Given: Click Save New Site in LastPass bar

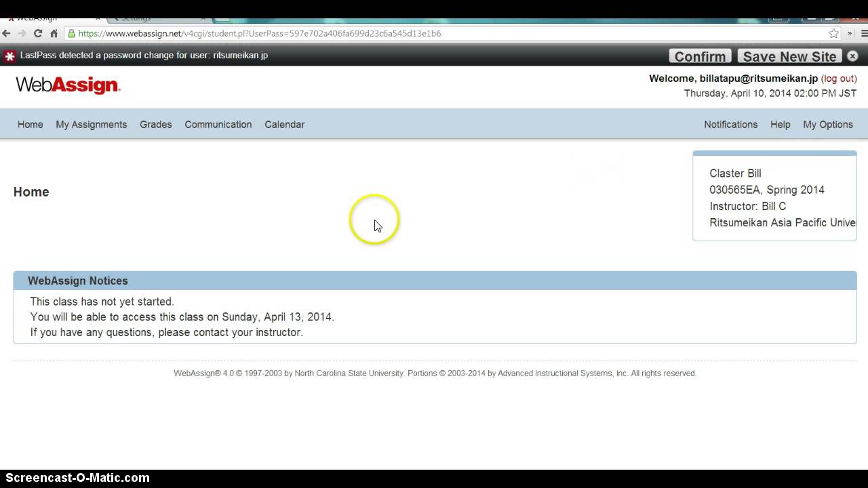Looking at the screenshot, I should (x=790, y=56).
